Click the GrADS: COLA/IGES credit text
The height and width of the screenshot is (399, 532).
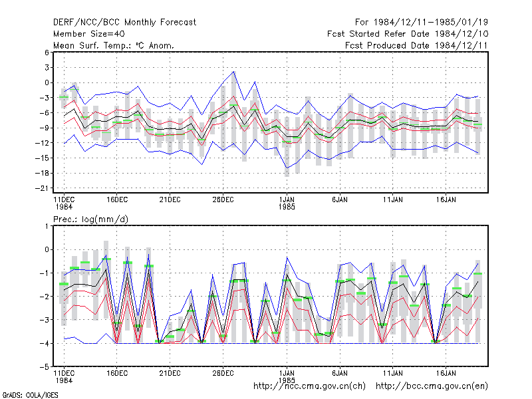(30, 395)
